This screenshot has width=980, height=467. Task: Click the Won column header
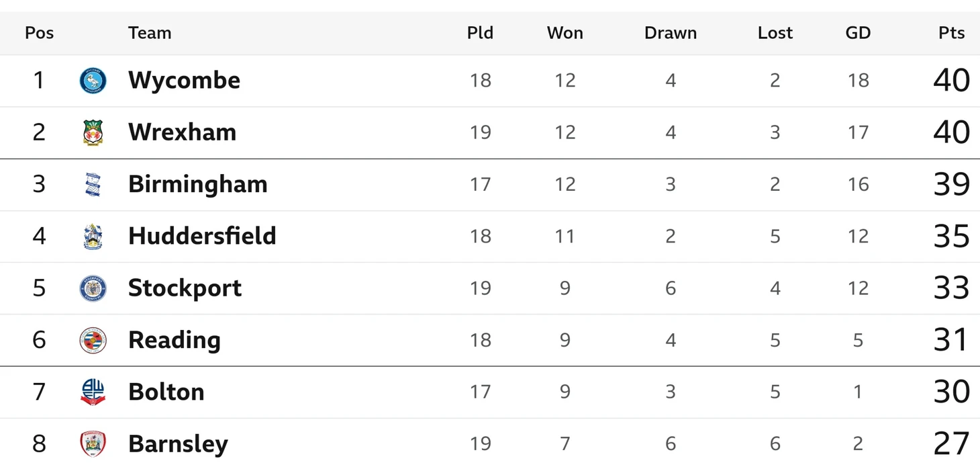click(565, 33)
